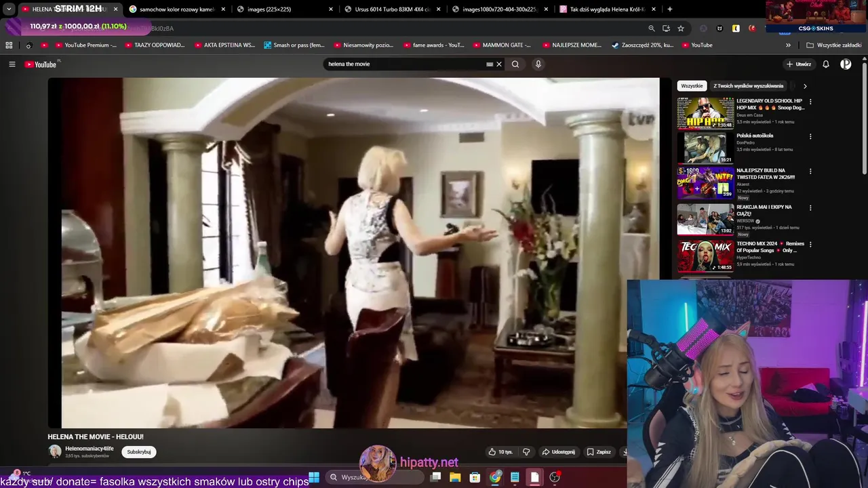Start voice search with the microphone
Screen dimensions: 868x488
pos(538,64)
